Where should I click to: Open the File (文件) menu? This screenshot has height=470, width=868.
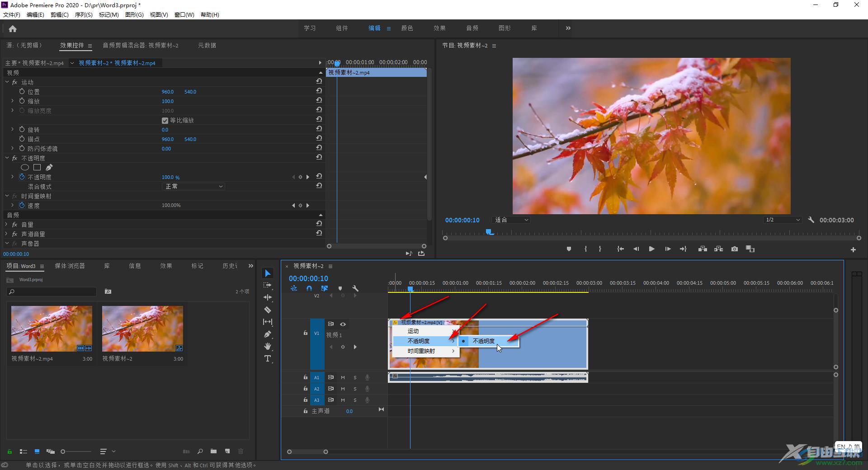click(12, 15)
